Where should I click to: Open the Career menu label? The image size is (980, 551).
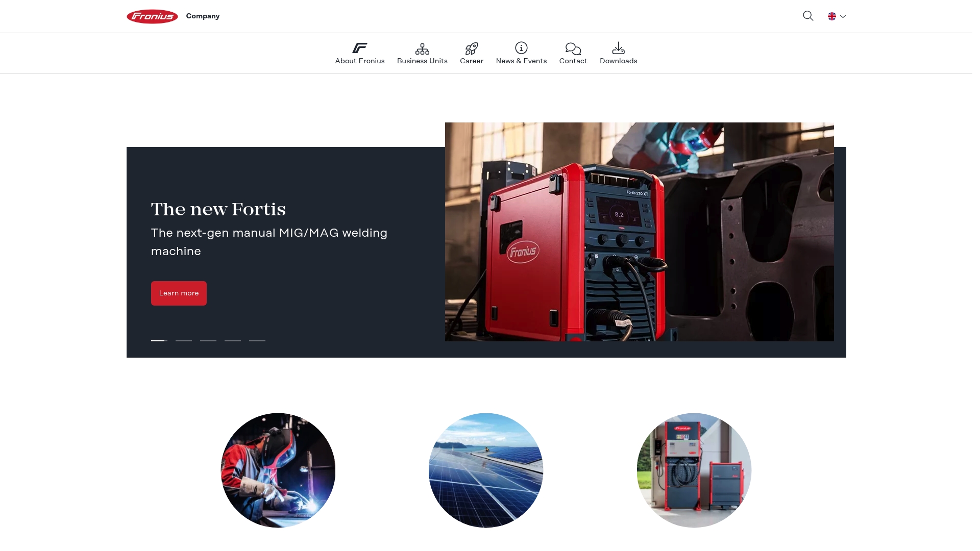(472, 61)
